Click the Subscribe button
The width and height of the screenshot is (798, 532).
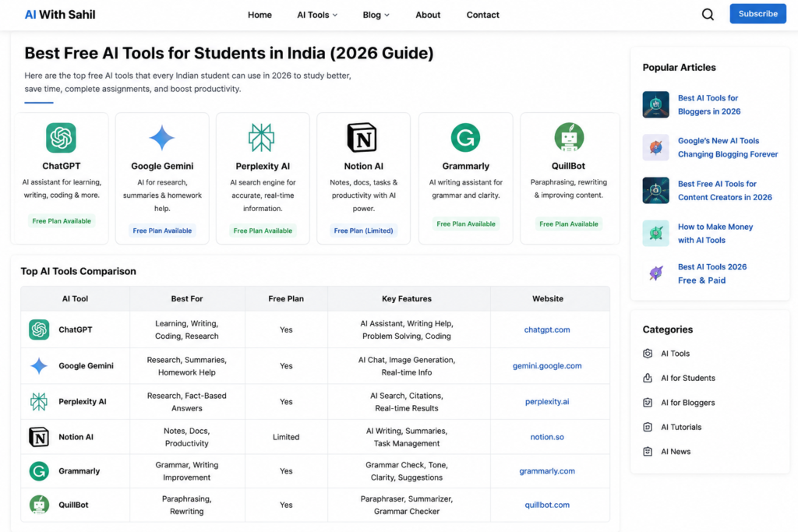[757, 14]
